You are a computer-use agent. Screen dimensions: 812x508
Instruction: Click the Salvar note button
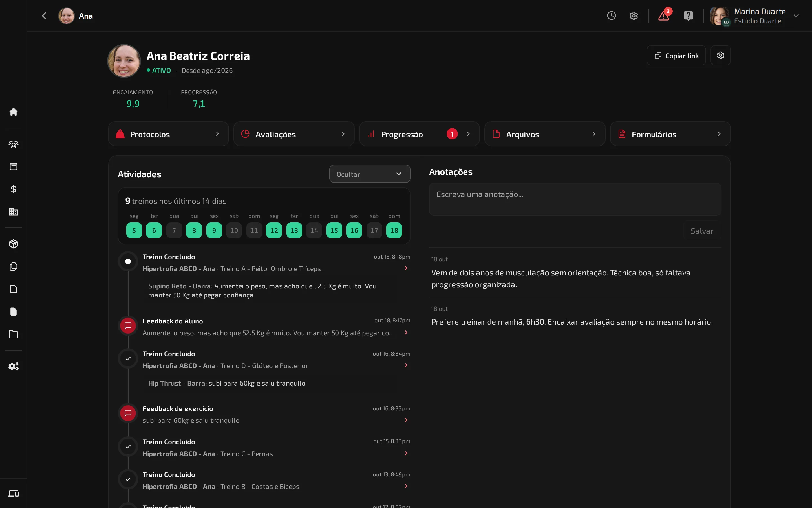coord(702,231)
